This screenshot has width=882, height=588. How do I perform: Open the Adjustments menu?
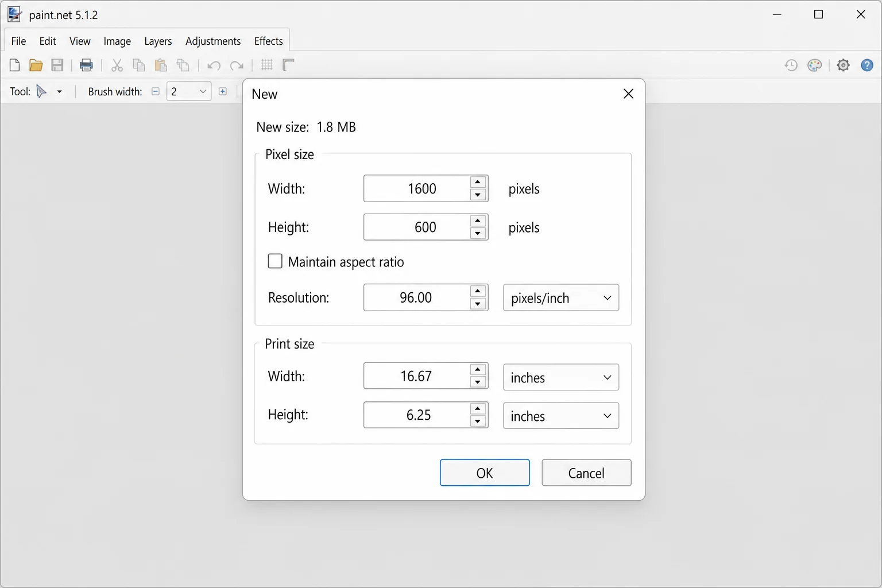click(x=213, y=41)
